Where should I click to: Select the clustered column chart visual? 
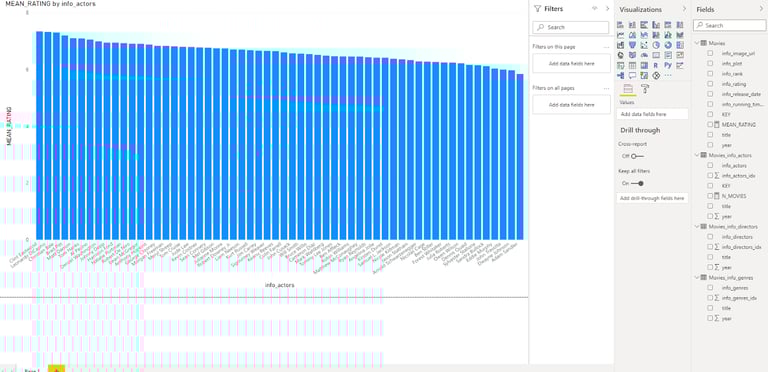tap(656, 25)
